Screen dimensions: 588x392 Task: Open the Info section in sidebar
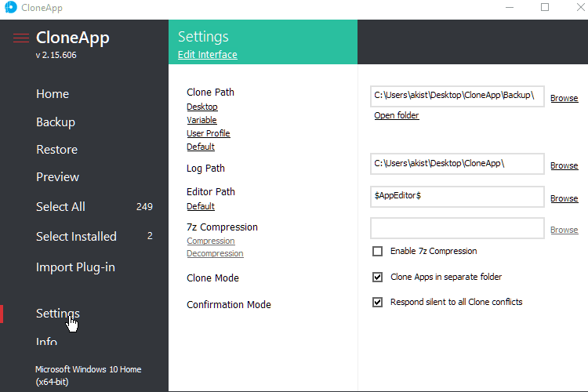point(46,340)
